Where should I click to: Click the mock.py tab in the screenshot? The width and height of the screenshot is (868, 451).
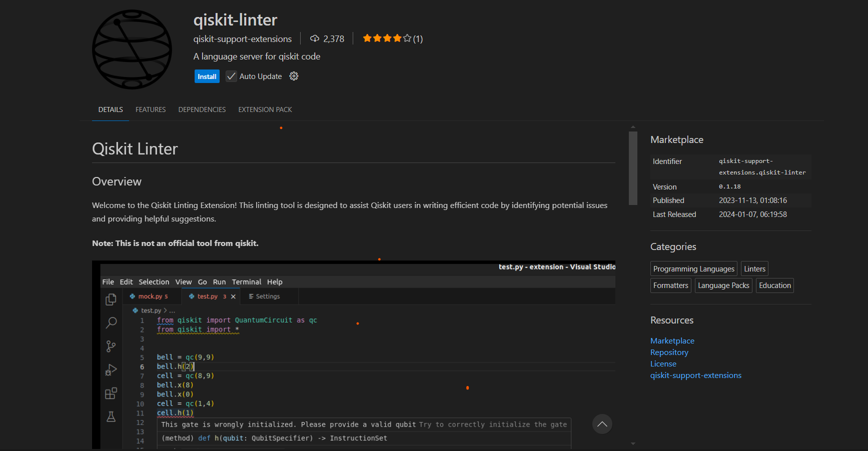pyautogui.click(x=152, y=296)
